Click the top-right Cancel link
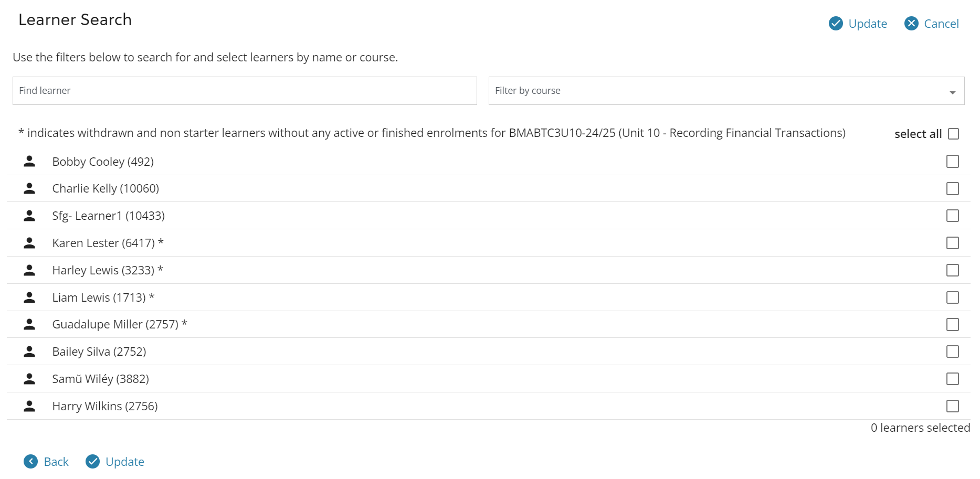The image size is (980, 479). point(941,24)
